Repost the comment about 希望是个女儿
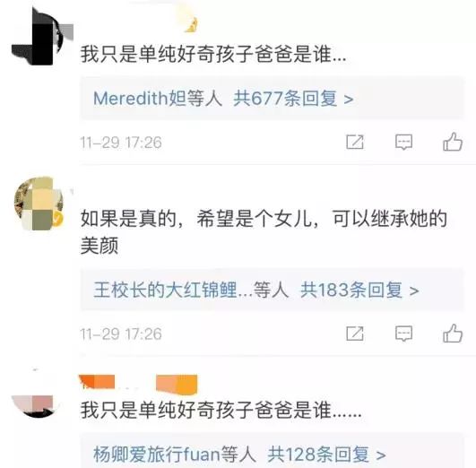 click(x=355, y=334)
